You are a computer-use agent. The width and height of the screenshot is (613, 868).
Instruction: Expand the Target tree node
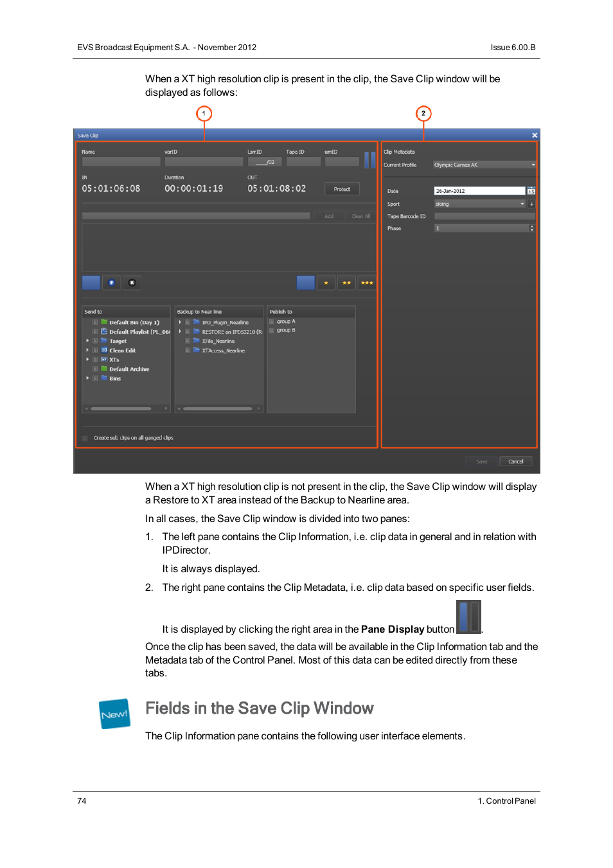87,341
